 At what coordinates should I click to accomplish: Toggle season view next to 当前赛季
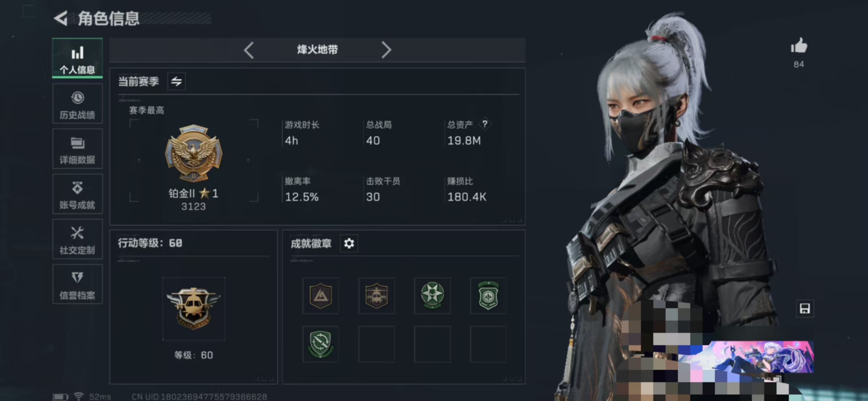coord(176,81)
